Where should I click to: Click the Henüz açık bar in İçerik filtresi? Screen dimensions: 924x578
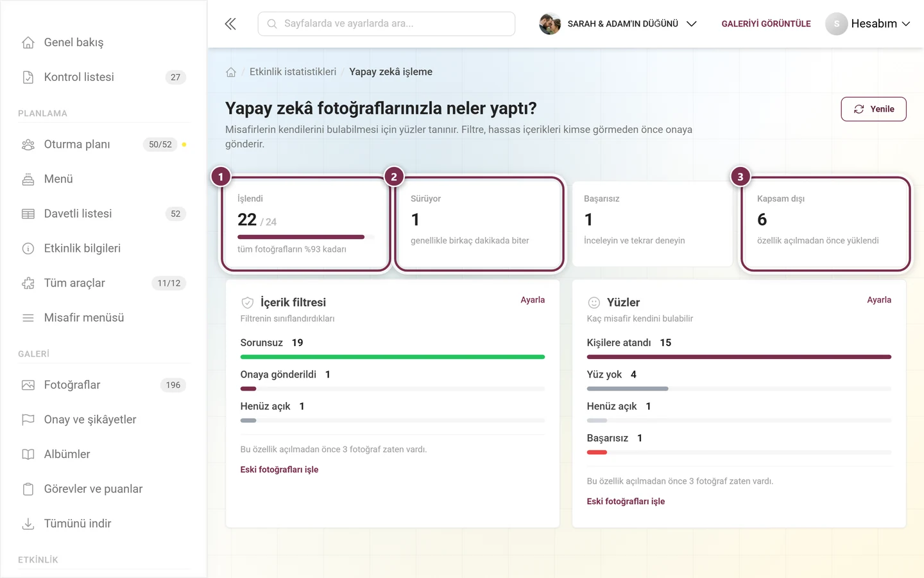click(x=393, y=421)
